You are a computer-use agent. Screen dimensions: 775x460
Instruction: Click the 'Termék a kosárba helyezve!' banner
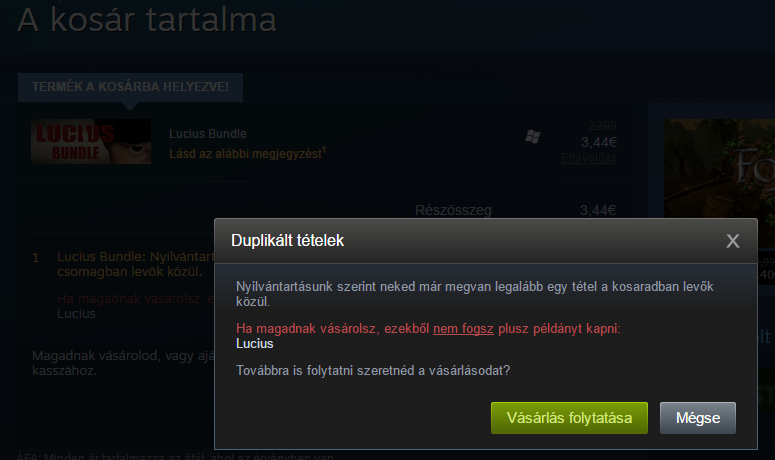tap(130, 87)
